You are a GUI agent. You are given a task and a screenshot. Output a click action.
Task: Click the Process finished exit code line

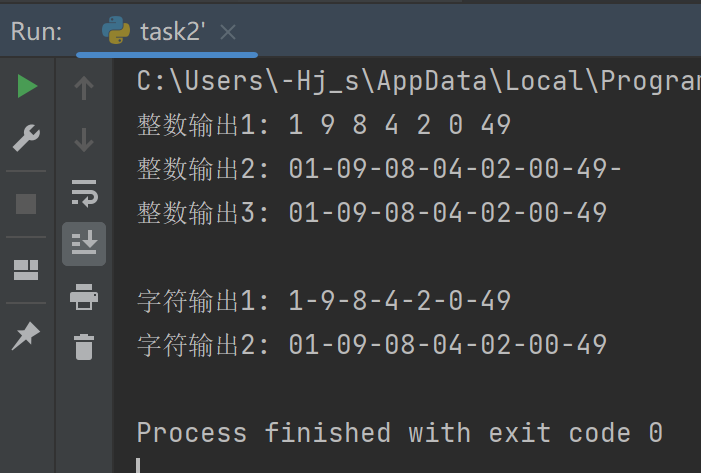(x=399, y=432)
